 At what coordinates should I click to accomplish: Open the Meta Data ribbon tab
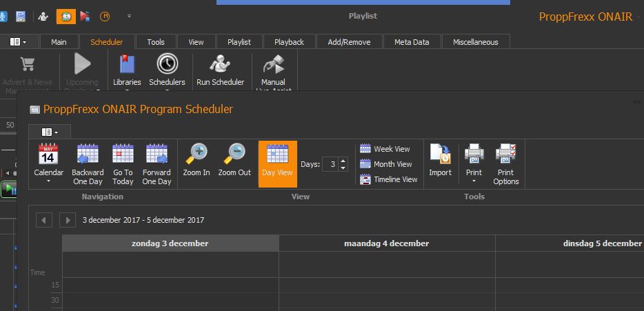[x=412, y=42]
